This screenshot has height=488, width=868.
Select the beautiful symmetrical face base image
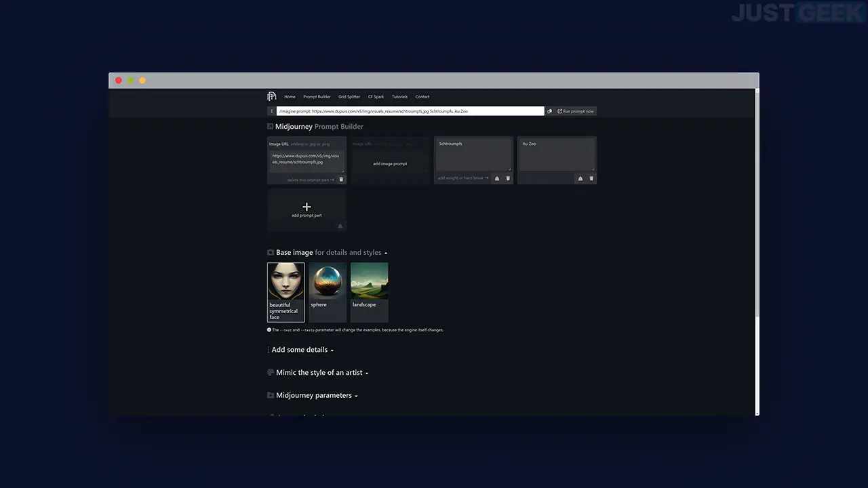point(286,292)
